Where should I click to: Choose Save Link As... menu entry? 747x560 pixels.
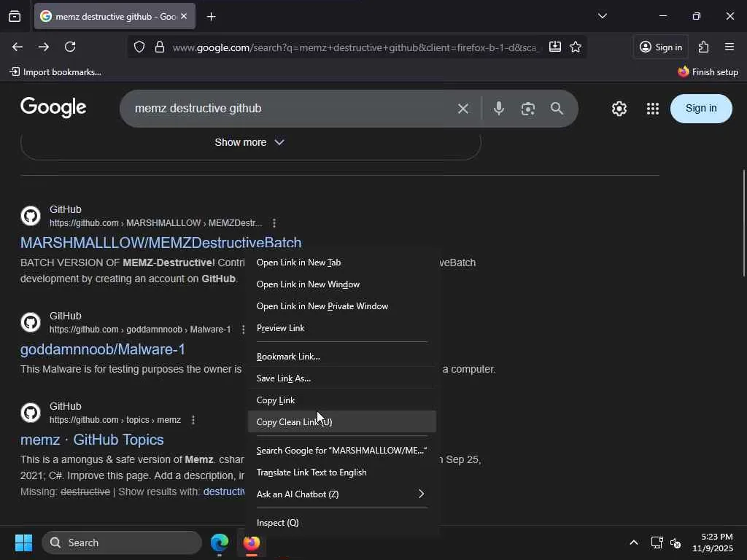pos(342,378)
